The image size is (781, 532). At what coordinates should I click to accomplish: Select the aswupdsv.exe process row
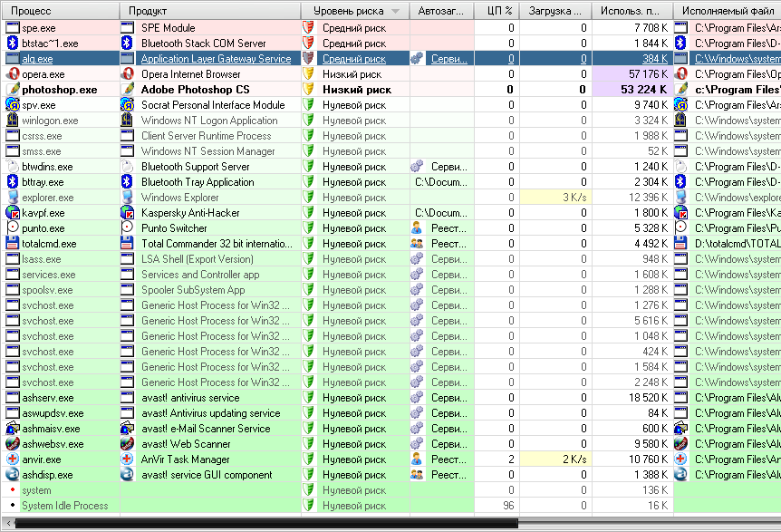tap(390, 413)
